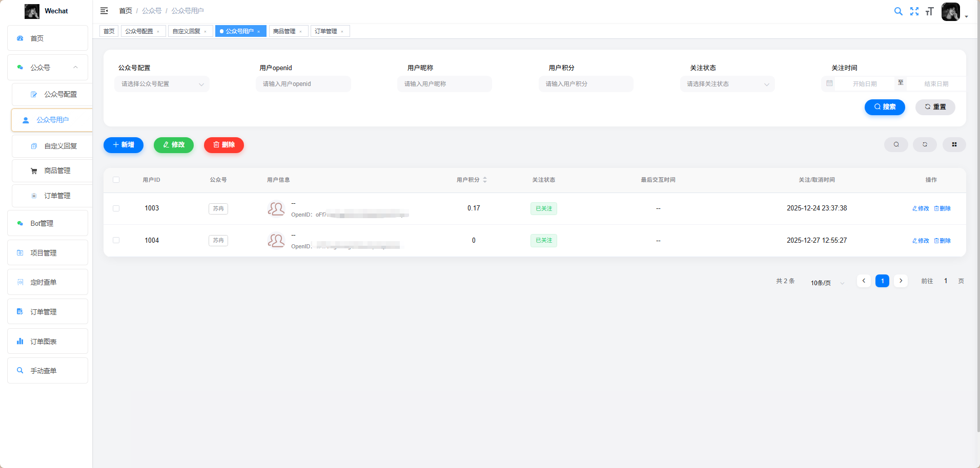Toggle the select-all header checkbox
Image resolution: width=980 pixels, height=468 pixels.
click(x=116, y=180)
